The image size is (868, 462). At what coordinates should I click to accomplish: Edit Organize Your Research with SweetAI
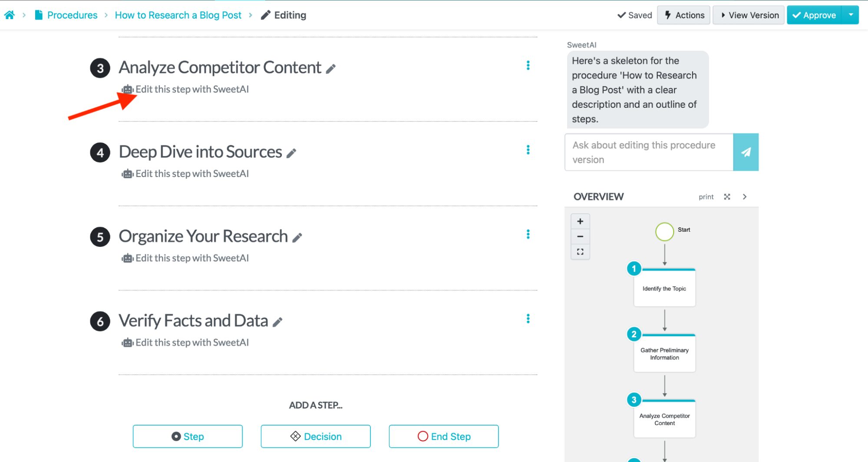(x=185, y=258)
